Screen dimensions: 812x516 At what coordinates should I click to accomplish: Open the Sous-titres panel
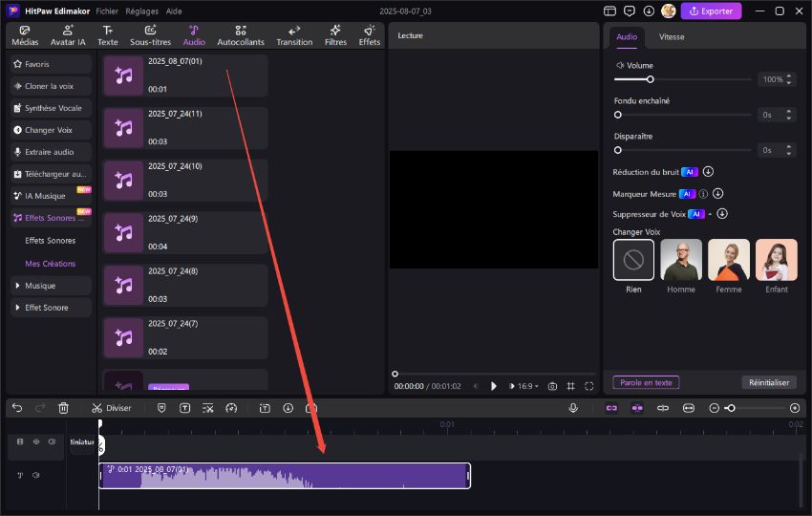[x=151, y=35]
